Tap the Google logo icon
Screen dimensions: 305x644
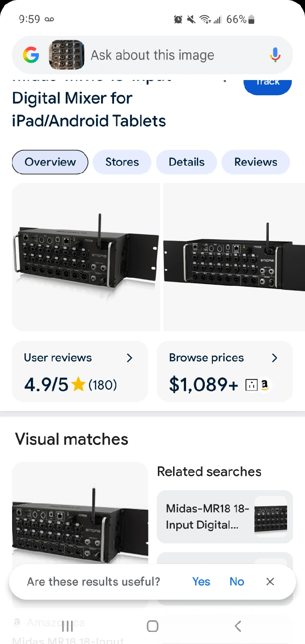[31, 55]
